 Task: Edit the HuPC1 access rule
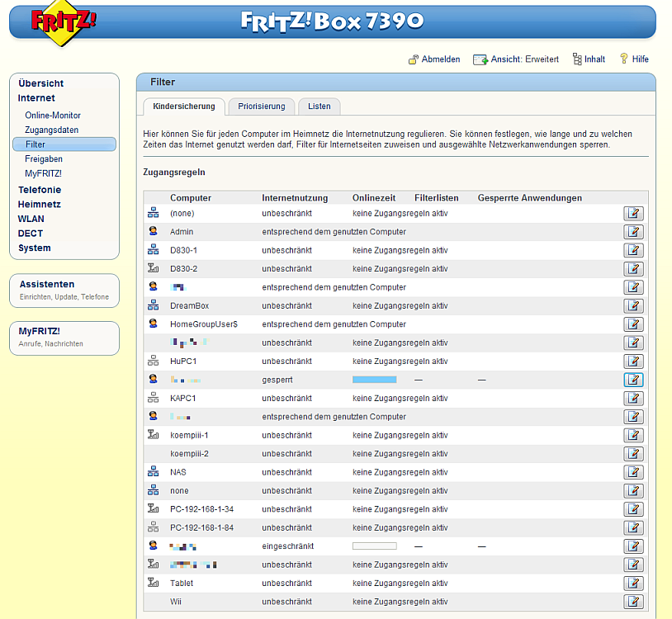633,361
